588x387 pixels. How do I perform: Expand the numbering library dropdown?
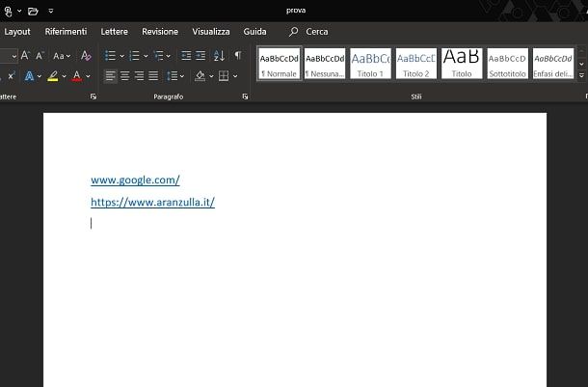click(x=146, y=56)
